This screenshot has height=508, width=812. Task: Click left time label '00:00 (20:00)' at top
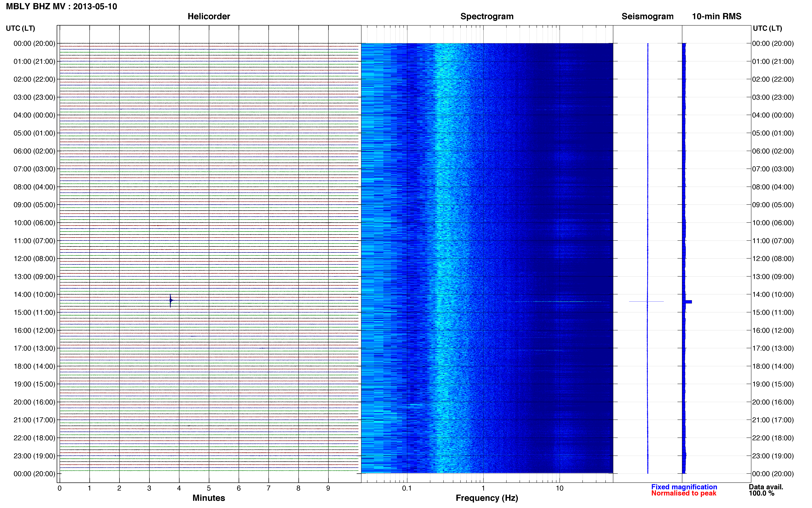point(34,43)
